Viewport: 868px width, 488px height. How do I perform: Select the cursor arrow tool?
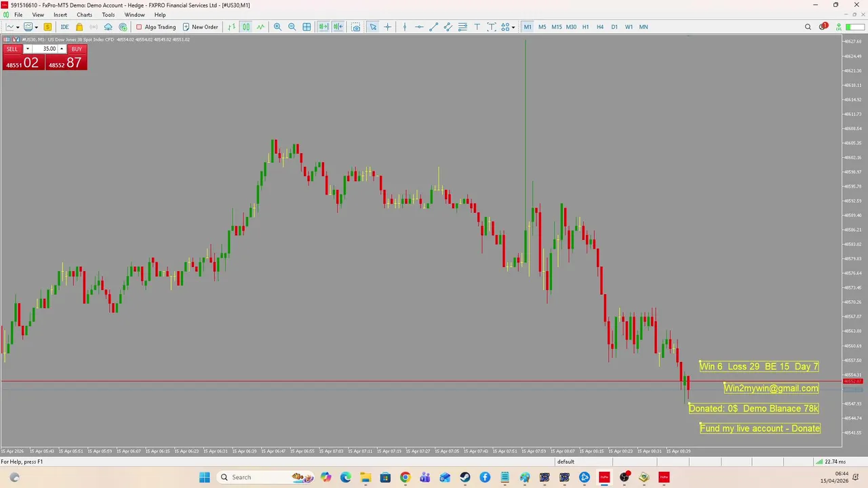click(373, 27)
